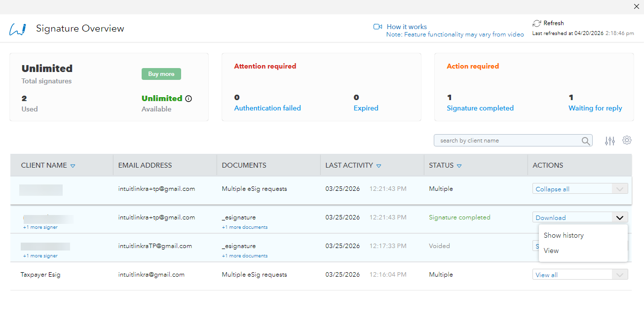Choose View from the dropdown menu
This screenshot has width=644, height=323.
[x=551, y=251]
